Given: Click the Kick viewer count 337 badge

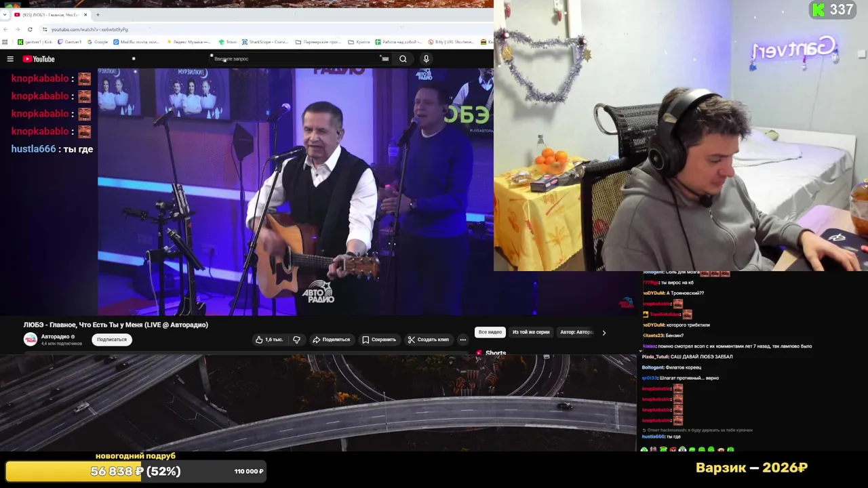Looking at the screenshot, I should [833, 9].
